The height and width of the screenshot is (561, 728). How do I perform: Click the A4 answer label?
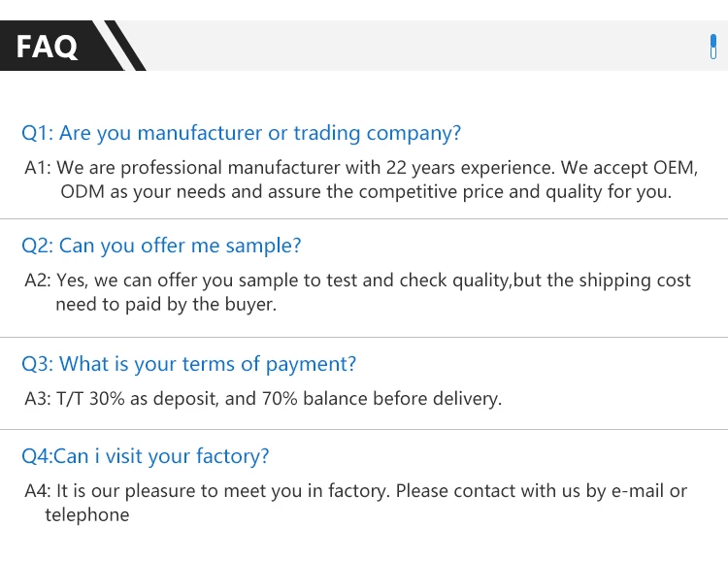click(x=37, y=491)
